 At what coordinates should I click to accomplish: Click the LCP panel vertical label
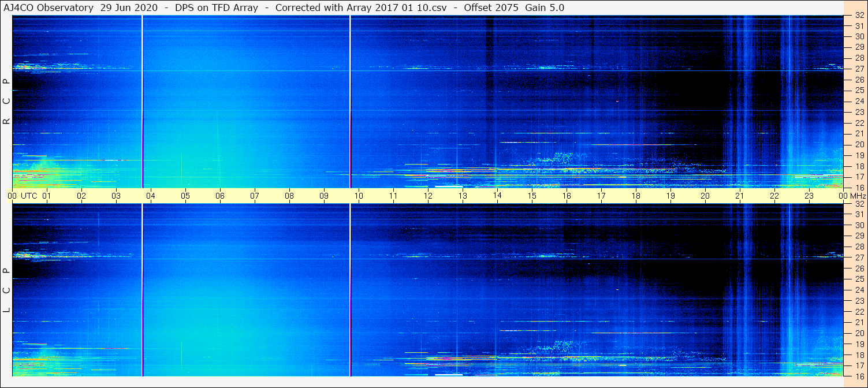coord(6,290)
